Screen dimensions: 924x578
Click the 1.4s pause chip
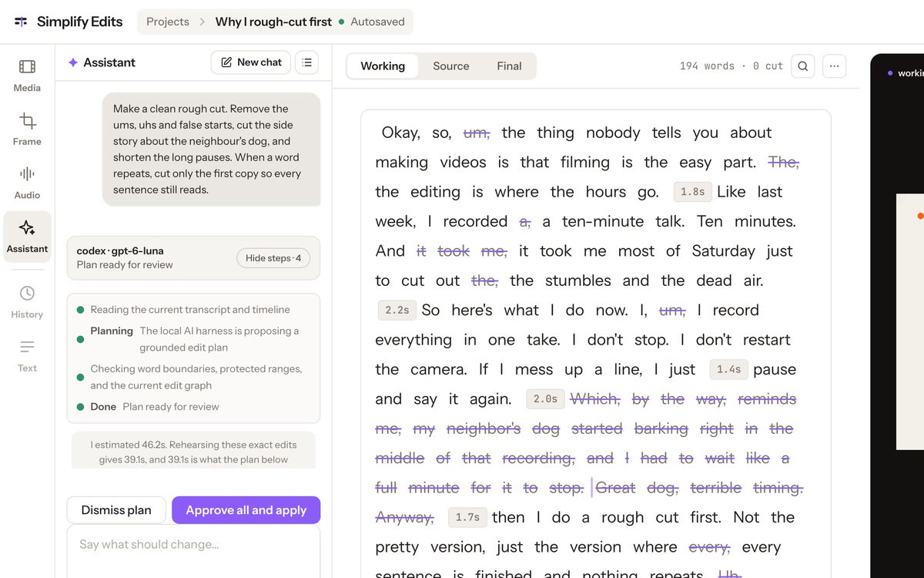pos(728,370)
